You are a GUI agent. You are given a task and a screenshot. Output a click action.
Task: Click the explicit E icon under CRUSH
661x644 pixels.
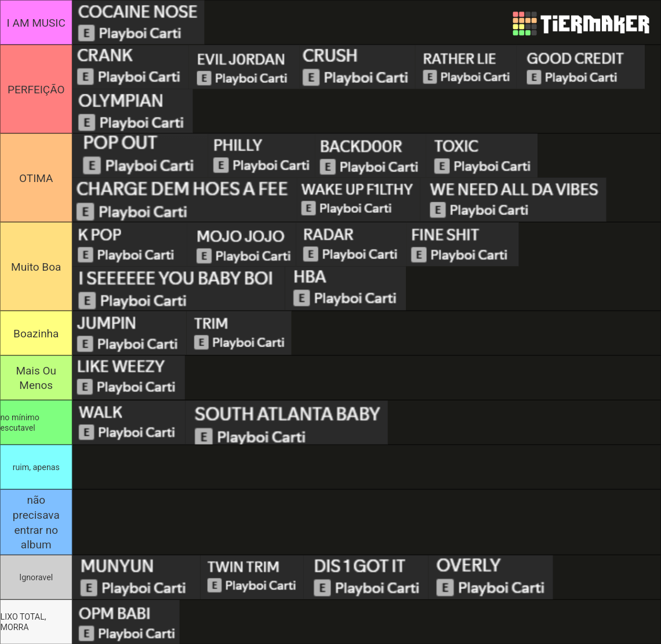pos(311,78)
